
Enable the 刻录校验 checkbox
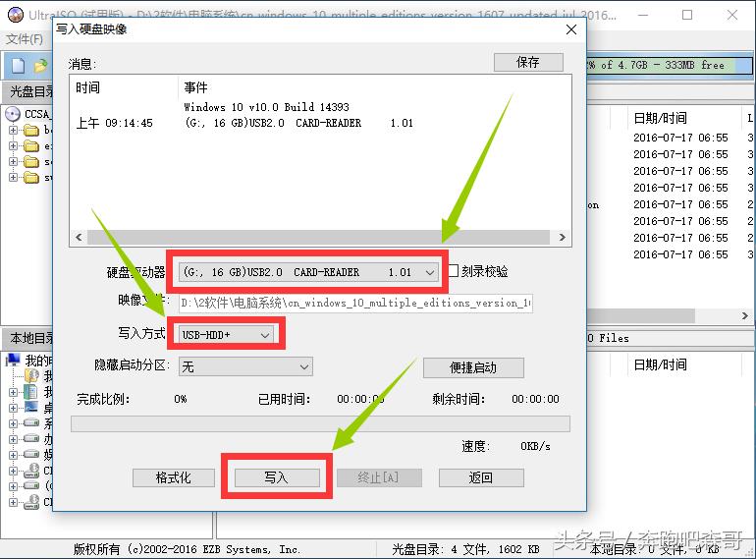pyautogui.click(x=454, y=270)
